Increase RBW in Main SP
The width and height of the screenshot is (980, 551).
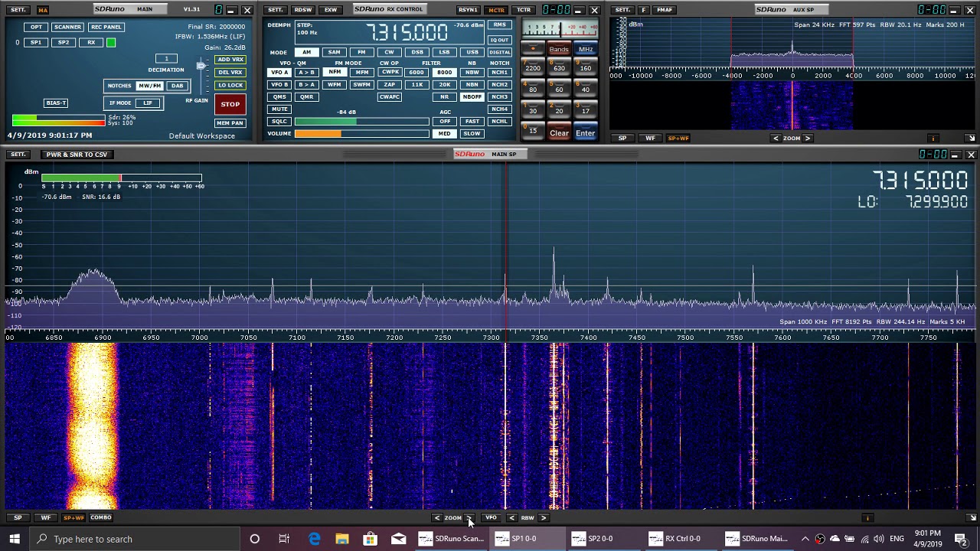point(544,518)
